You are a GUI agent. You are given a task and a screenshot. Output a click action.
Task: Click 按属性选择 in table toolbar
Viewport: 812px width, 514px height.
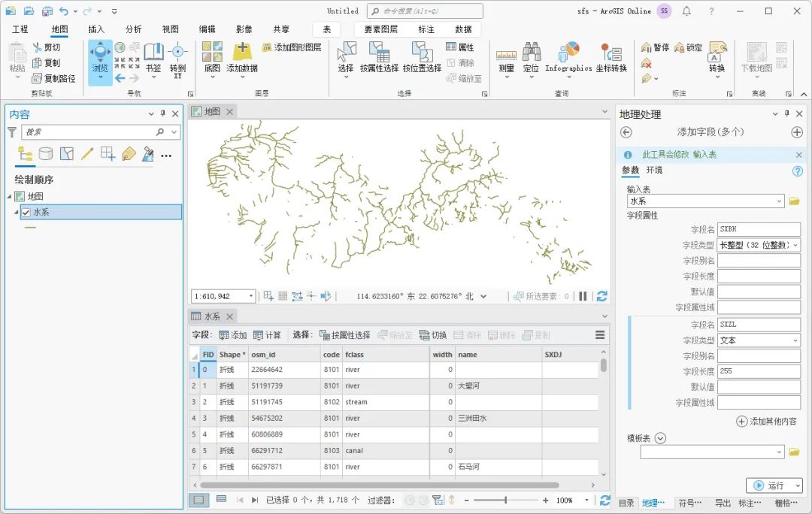click(x=345, y=335)
